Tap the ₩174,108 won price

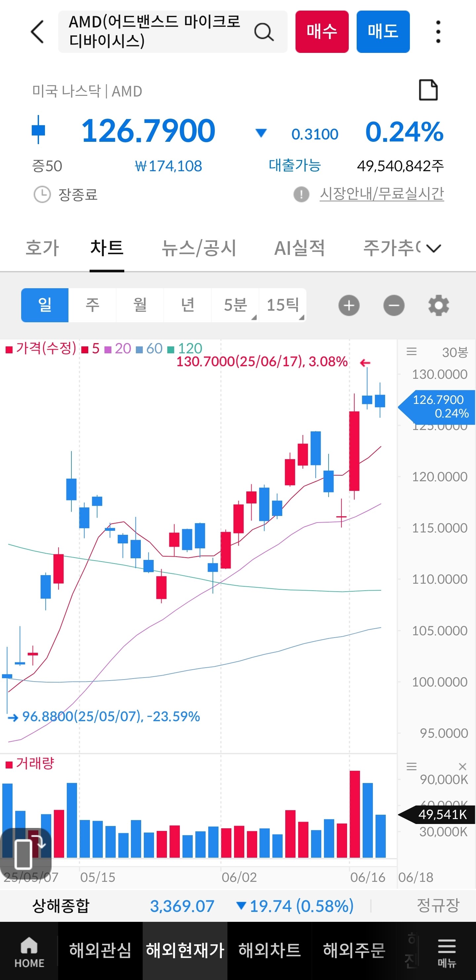(x=169, y=166)
